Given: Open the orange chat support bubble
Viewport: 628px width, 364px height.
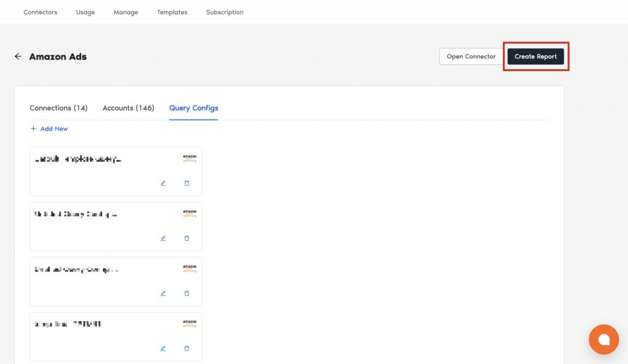Looking at the screenshot, I should (603, 339).
